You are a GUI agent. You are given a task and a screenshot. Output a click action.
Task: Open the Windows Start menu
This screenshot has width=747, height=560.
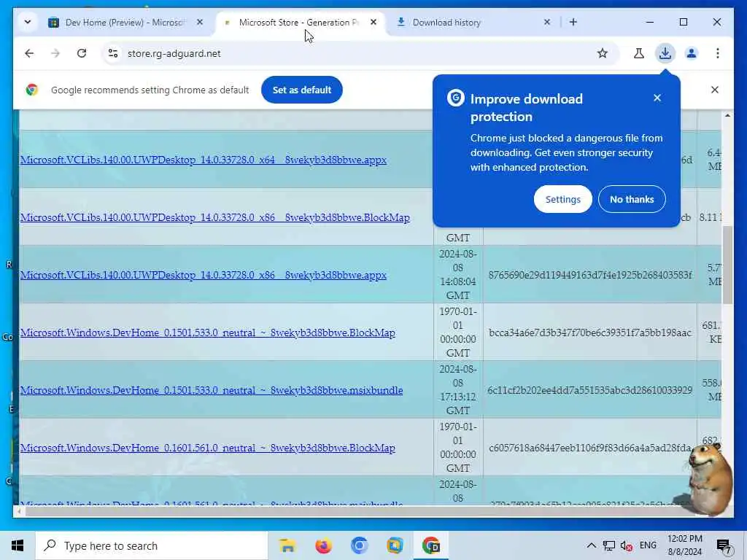pyautogui.click(x=18, y=545)
